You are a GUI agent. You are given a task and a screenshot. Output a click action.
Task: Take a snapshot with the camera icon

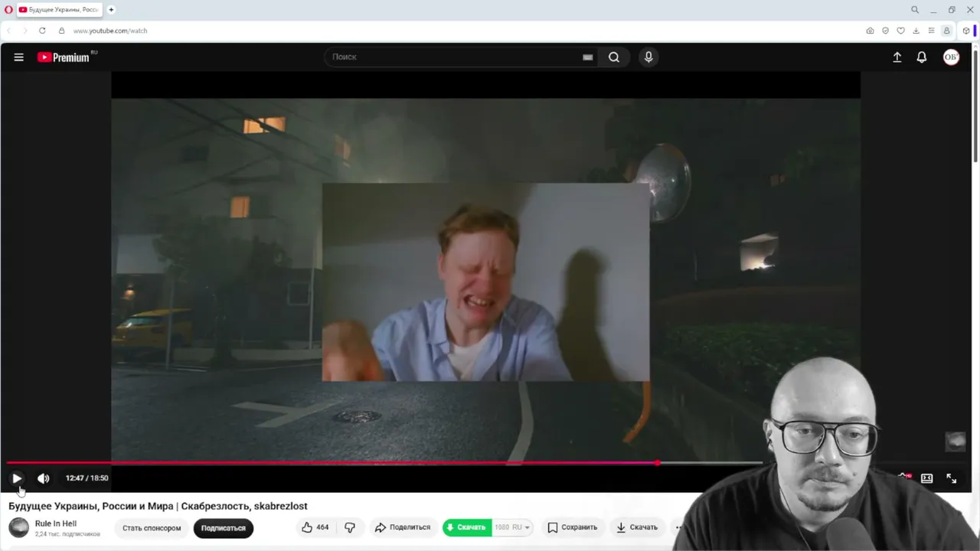click(870, 31)
